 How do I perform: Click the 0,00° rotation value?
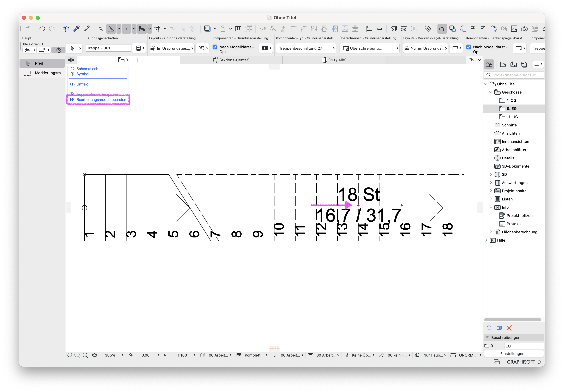(146, 355)
